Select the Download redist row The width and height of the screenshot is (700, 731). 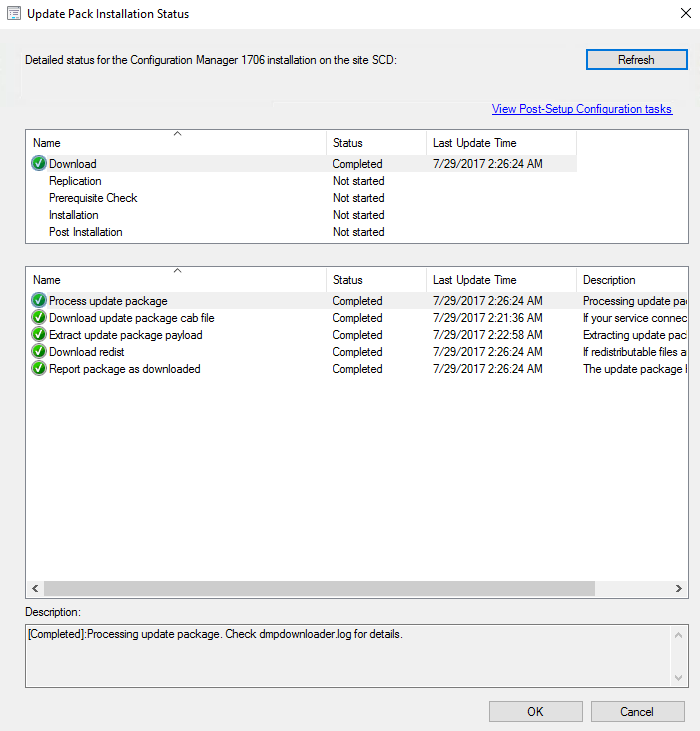coord(357,352)
